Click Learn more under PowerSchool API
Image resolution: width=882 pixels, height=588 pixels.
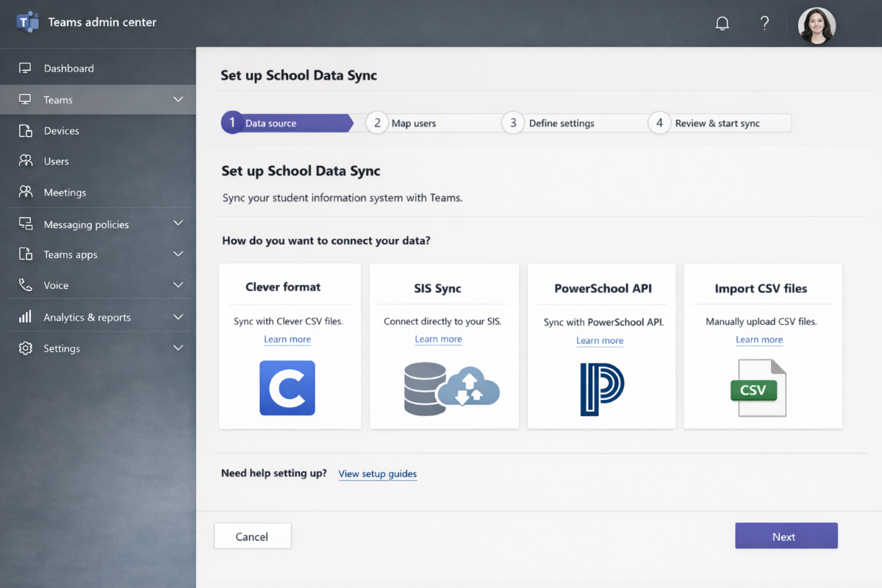point(600,341)
